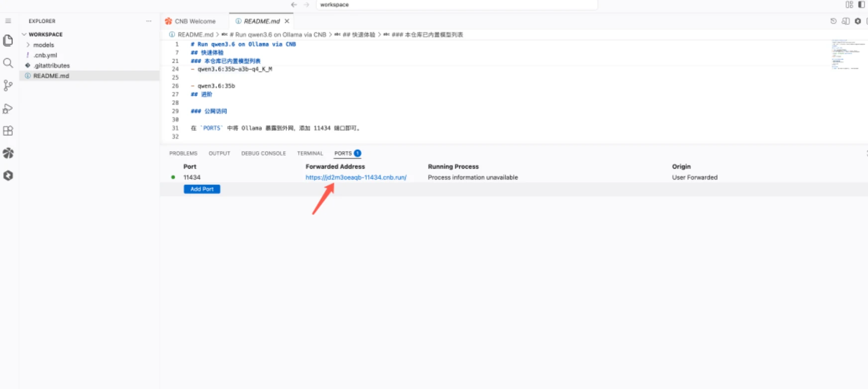Screen dimensions: 868x389
Task: Open the .gitattributes file
Action: (x=51, y=66)
